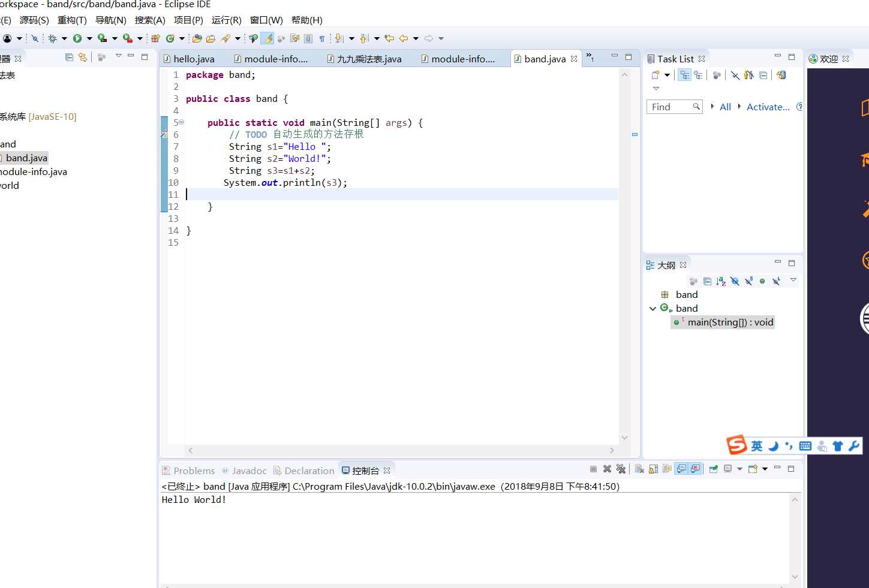This screenshot has height=588, width=869.
Task: Click the New Java Package icon
Action: (155, 38)
